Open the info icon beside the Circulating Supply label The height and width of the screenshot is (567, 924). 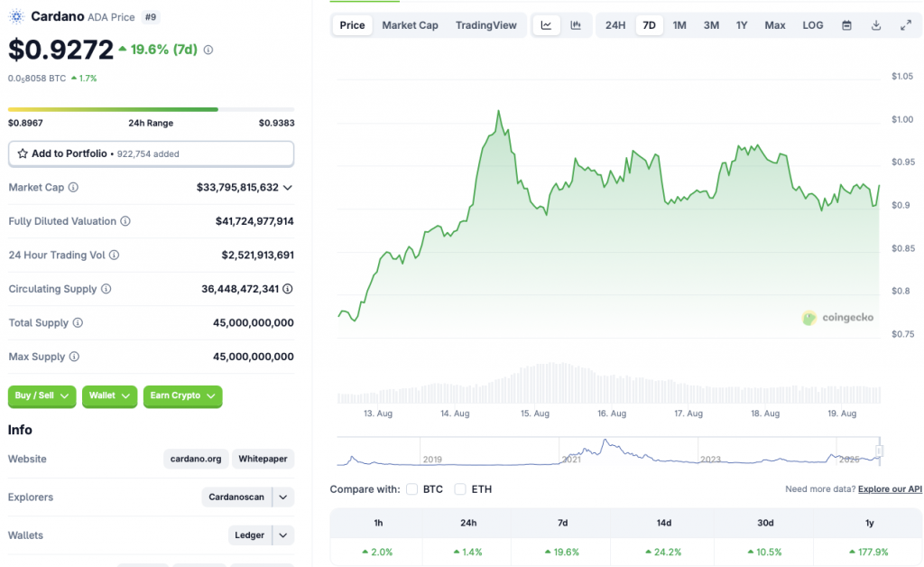tap(106, 289)
